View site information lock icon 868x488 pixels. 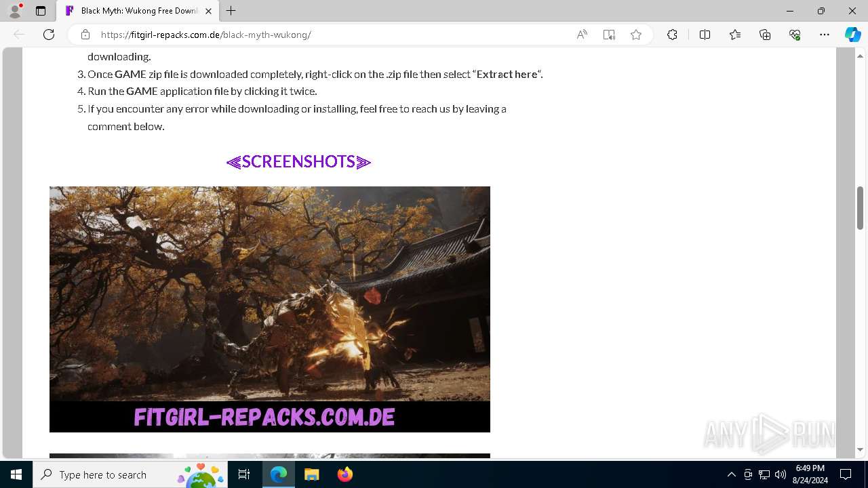85,35
